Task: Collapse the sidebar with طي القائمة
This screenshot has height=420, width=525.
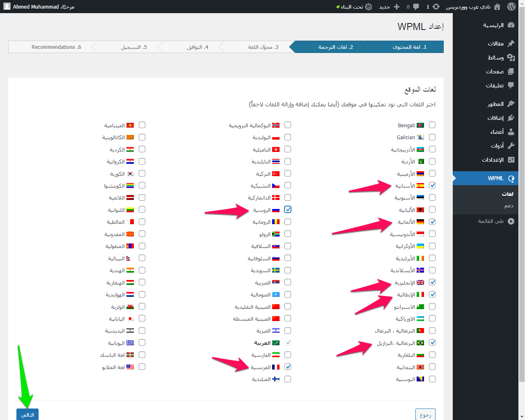Action: (511, 221)
